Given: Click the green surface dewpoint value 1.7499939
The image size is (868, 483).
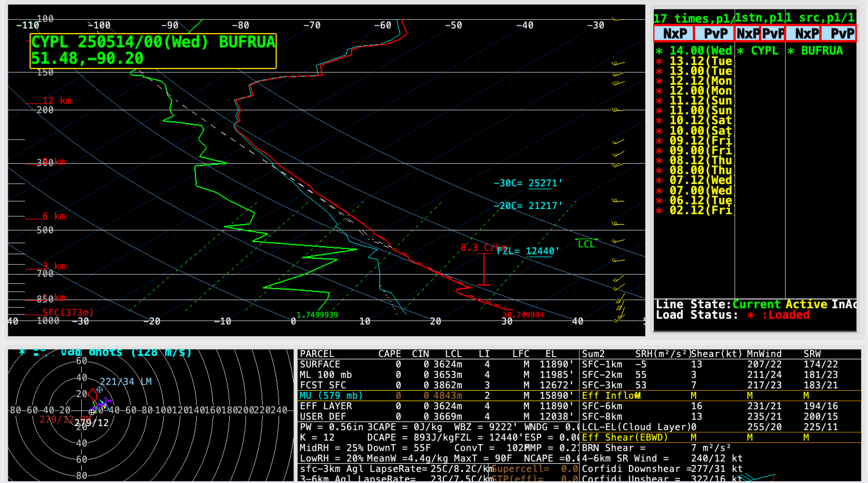Looking at the screenshot, I should pos(317,315).
